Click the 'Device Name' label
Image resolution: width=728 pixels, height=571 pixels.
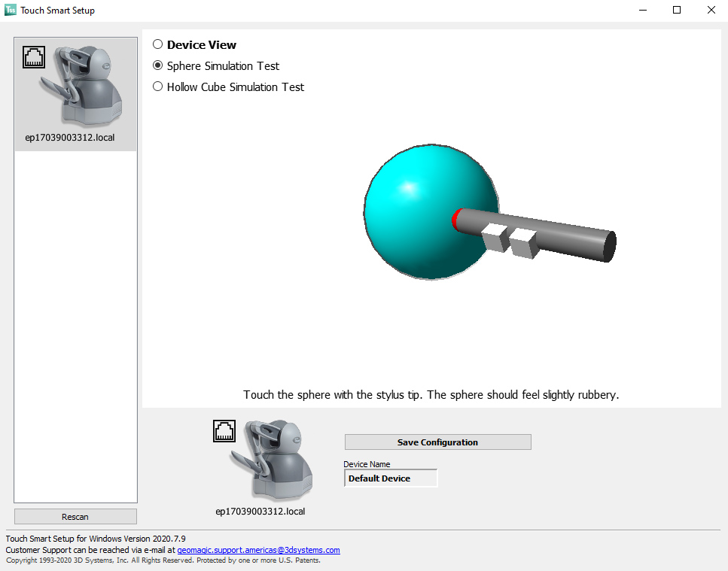pos(367,464)
